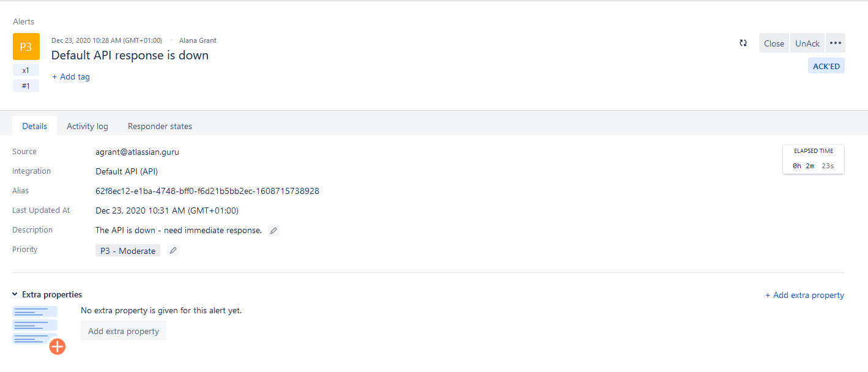868x372 pixels.
Task: Close the alert with Close button
Action: 774,43
